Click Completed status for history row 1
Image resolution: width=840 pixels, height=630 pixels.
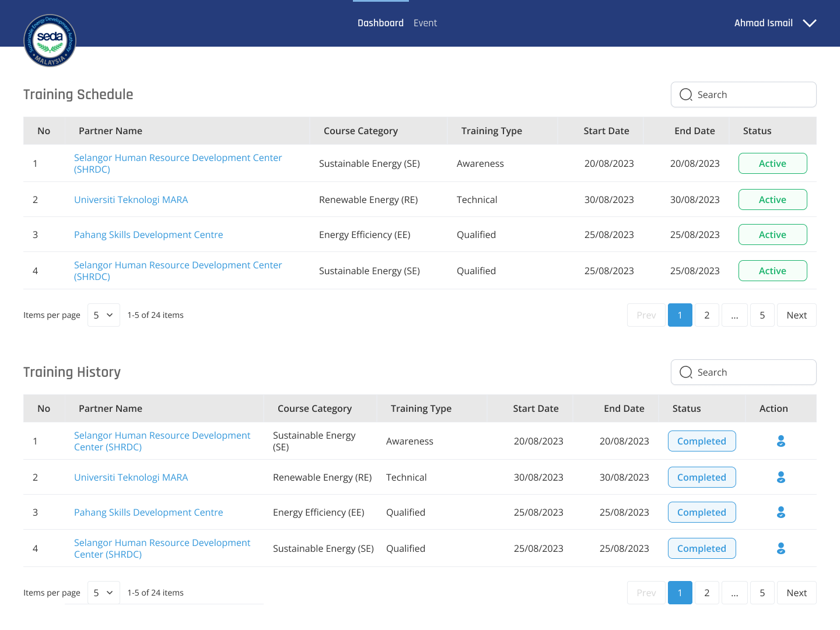702,441
